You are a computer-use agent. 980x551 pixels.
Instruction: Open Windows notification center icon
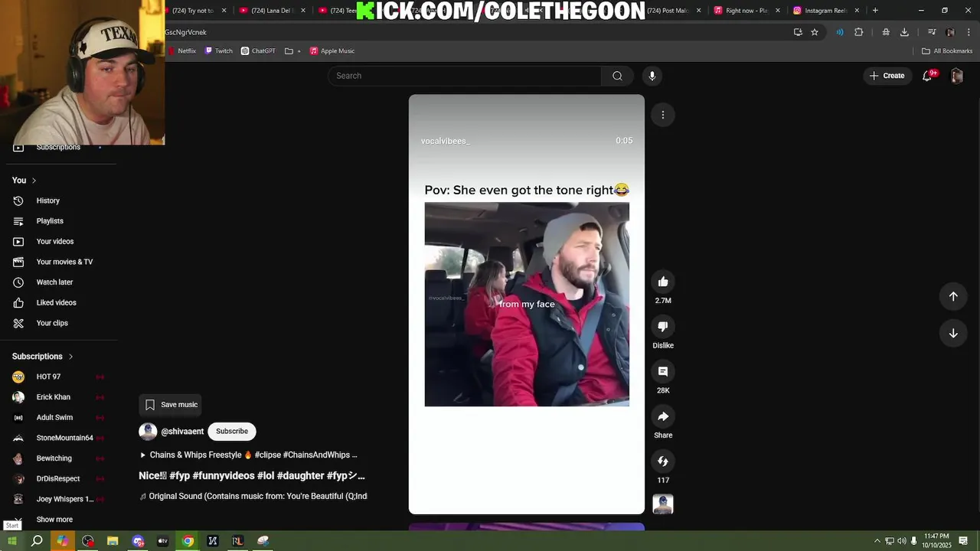pos(963,541)
